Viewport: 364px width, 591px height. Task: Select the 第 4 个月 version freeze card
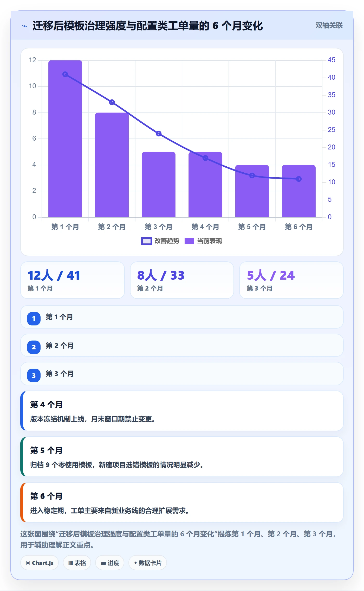pos(182,411)
